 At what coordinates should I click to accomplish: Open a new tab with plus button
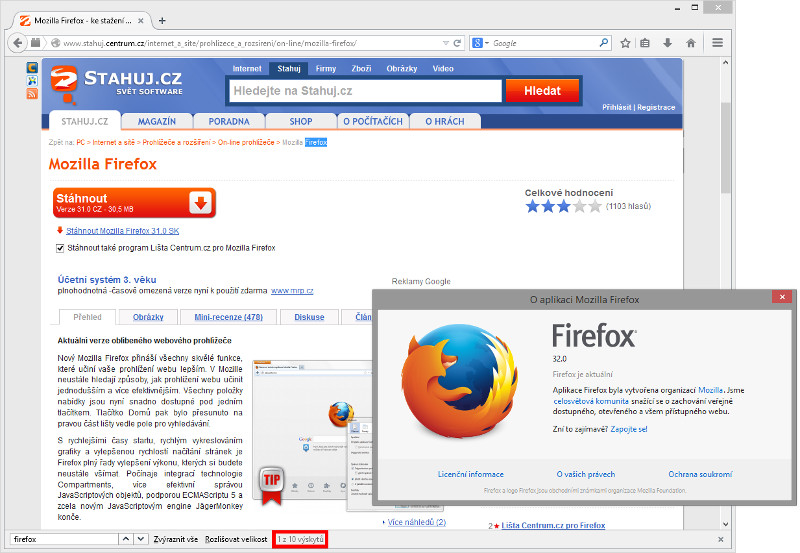point(162,21)
